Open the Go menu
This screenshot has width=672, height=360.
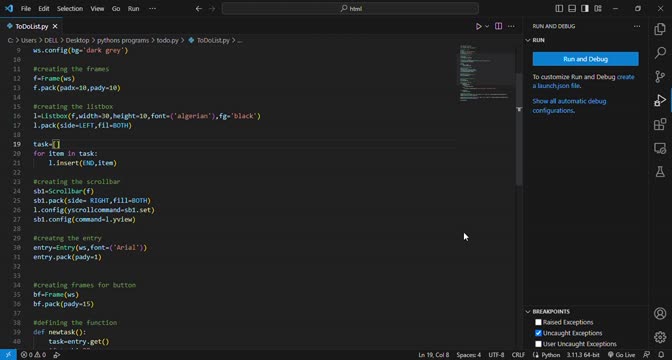(116, 9)
